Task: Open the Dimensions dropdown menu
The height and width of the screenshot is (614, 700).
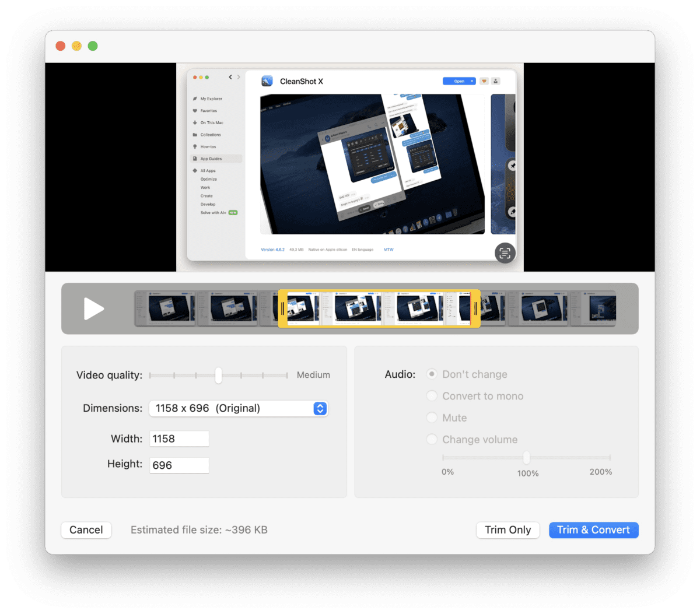Action: pyautogui.click(x=239, y=408)
